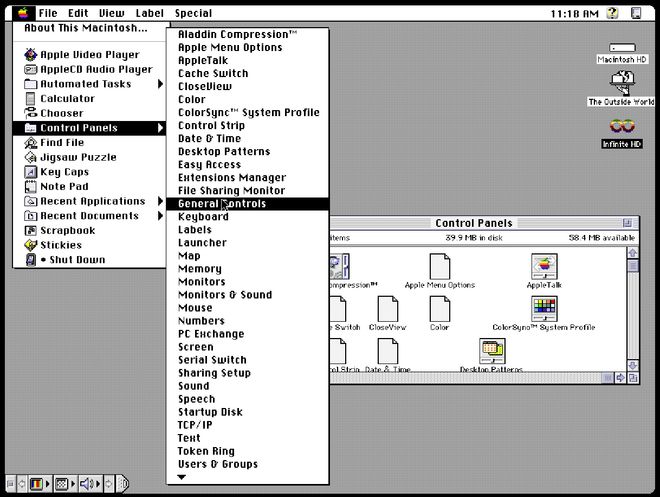Expand Automated Tasks submenu arrow
Screen dimensions: 660x497
[x=160, y=84]
